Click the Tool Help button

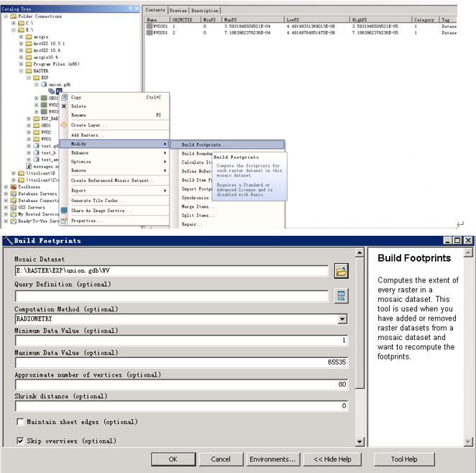[x=404, y=459]
